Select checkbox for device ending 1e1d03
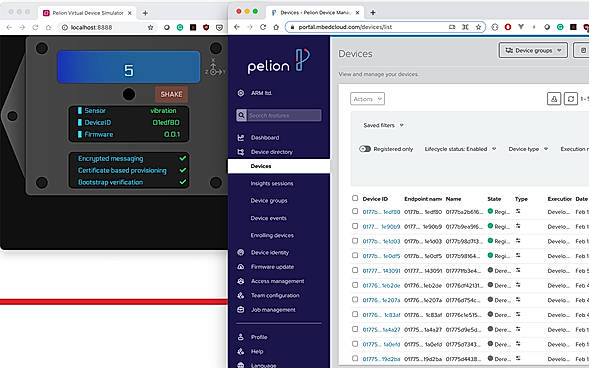This screenshot has height=368, width=589. 355,241
